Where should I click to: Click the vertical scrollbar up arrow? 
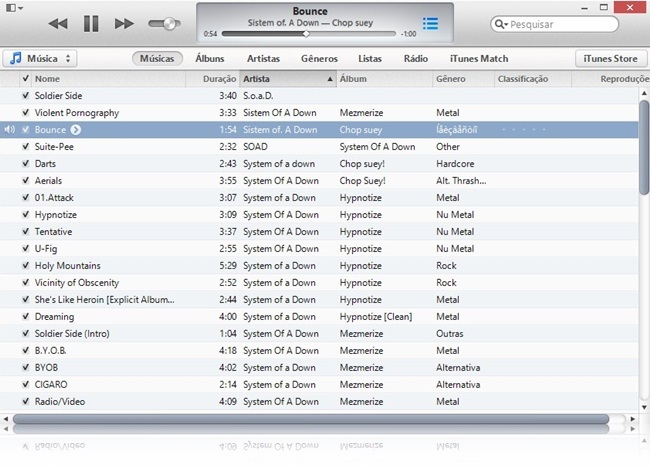[x=644, y=93]
